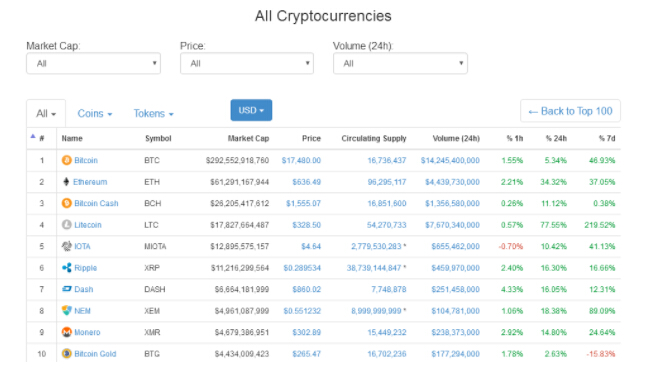Sort by % 24h column header
The width and height of the screenshot is (662, 378).
tap(556, 139)
